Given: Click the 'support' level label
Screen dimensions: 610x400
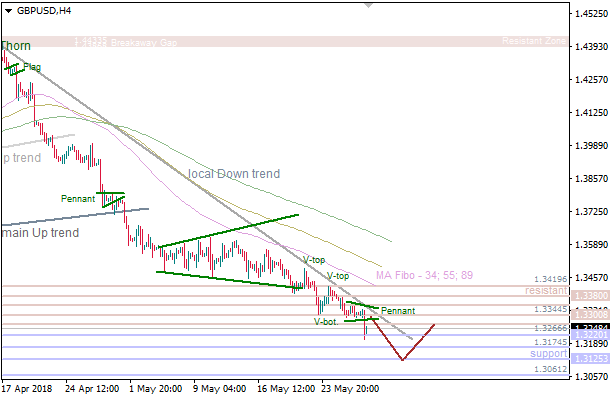Looking at the screenshot, I should (548, 354).
